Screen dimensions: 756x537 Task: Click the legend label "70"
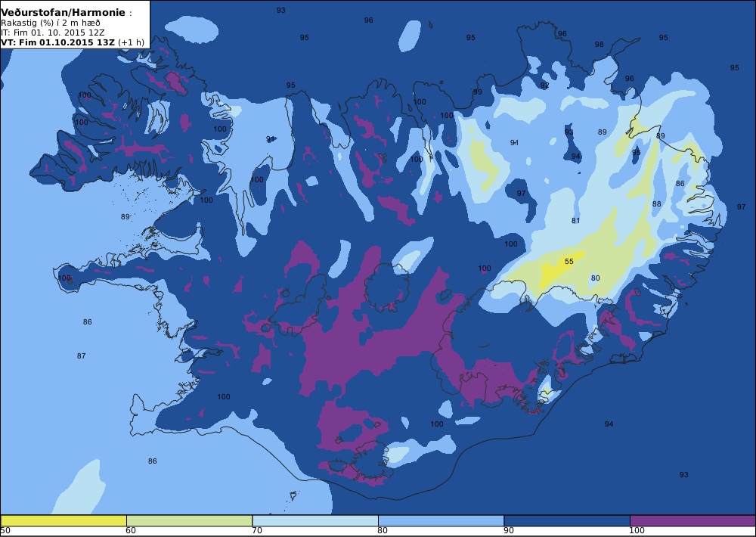click(x=257, y=531)
